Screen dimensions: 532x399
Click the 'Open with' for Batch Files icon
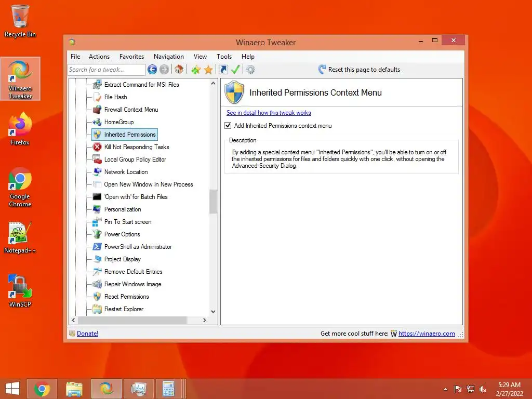coord(97,197)
